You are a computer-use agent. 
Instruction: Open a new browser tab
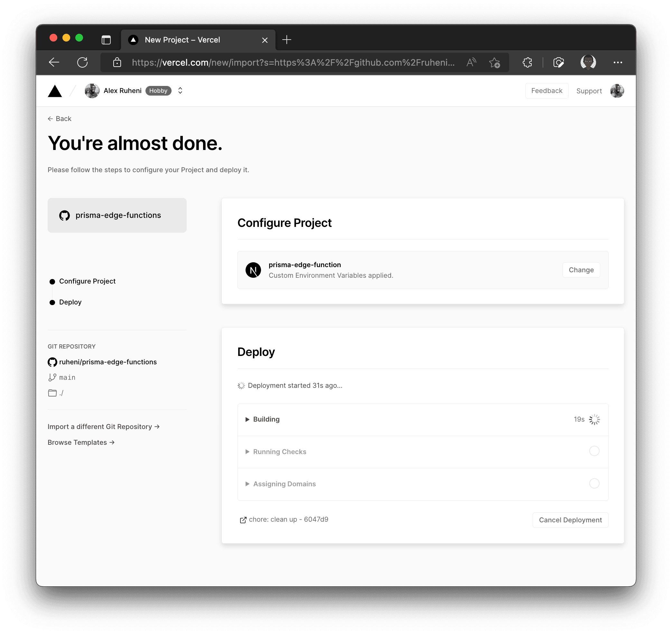click(x=287, y=40)
